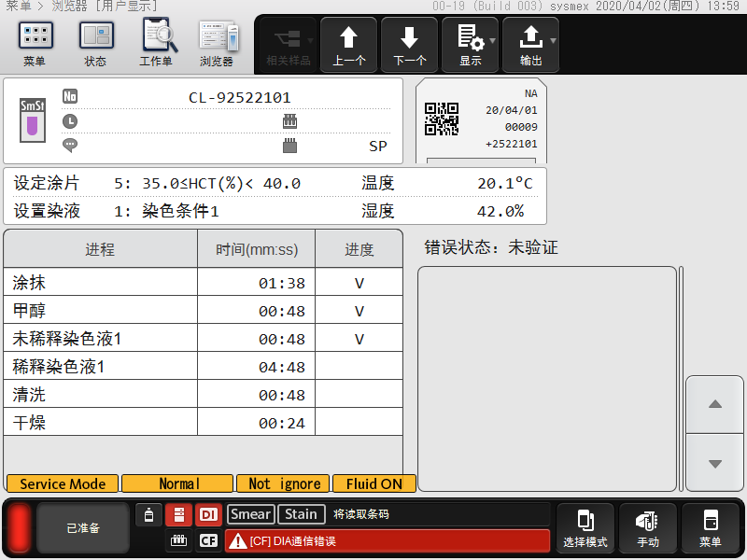Image resolution: width=747 pixels, height=560 pixels.
Task: Expand the 显示 display dropdown
Action: pyautogui.click(x=471, y=45)
